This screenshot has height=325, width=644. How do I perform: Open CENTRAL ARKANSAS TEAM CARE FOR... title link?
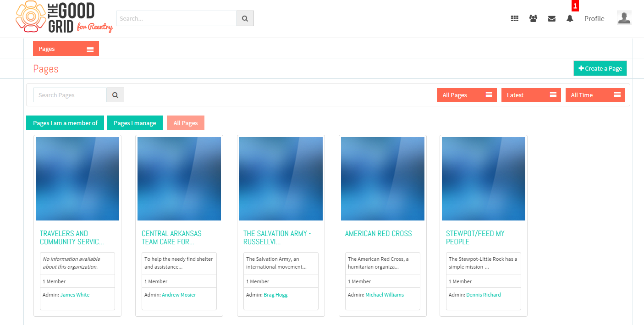(171, 237)
